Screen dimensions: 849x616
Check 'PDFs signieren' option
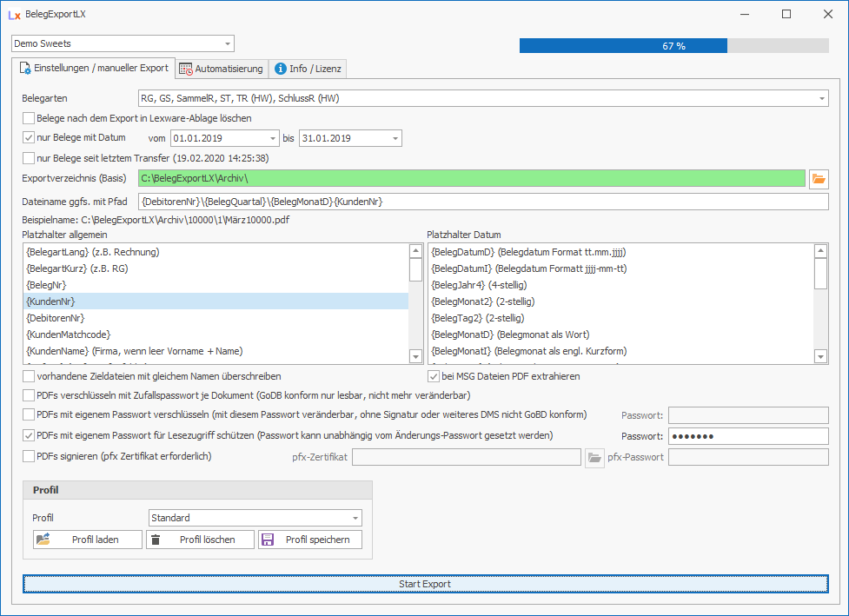[30, 456]
